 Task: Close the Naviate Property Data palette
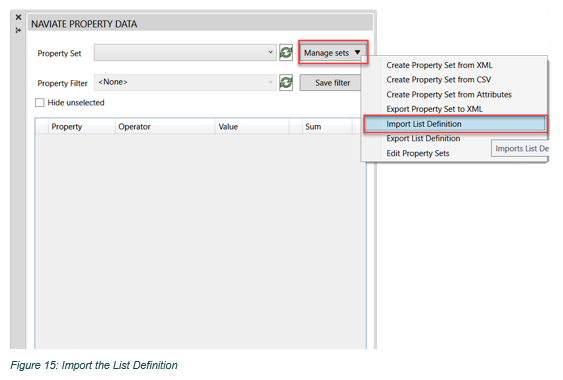(x=18, y=17)
